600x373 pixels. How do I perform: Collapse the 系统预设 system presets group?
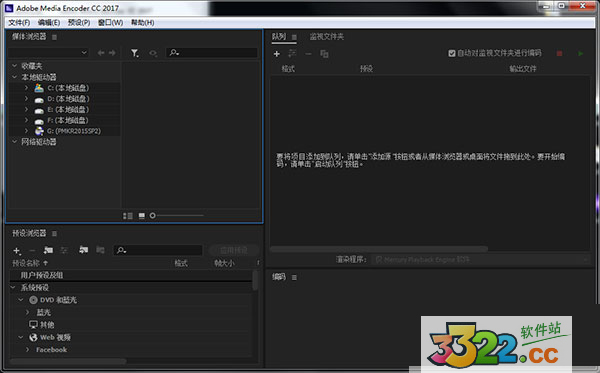(13, 287)
